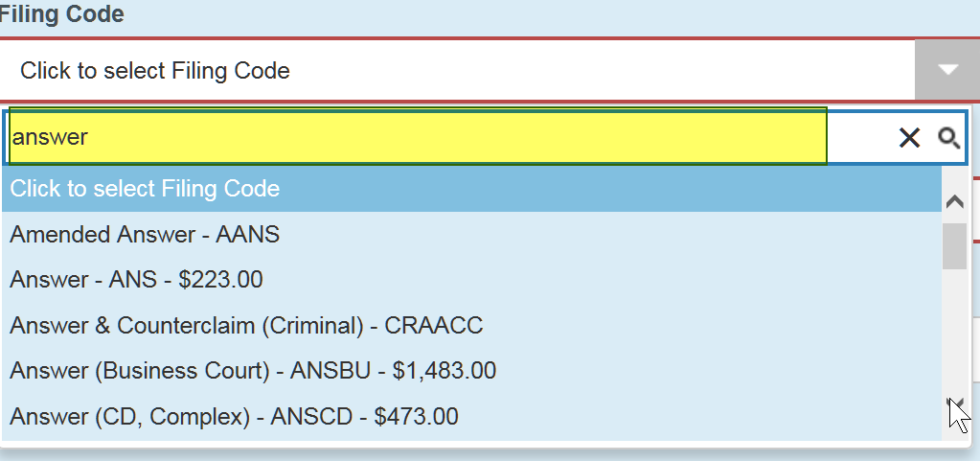980x461 pixels.
Task: Click the scrollbar up arrow in the list
Action: point(954,201)
